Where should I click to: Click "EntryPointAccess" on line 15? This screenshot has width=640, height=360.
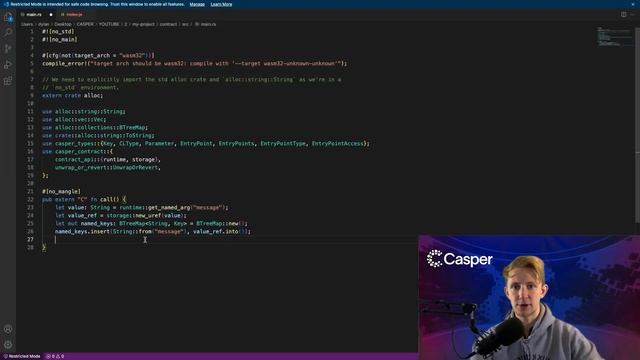[x=338, y=144]
